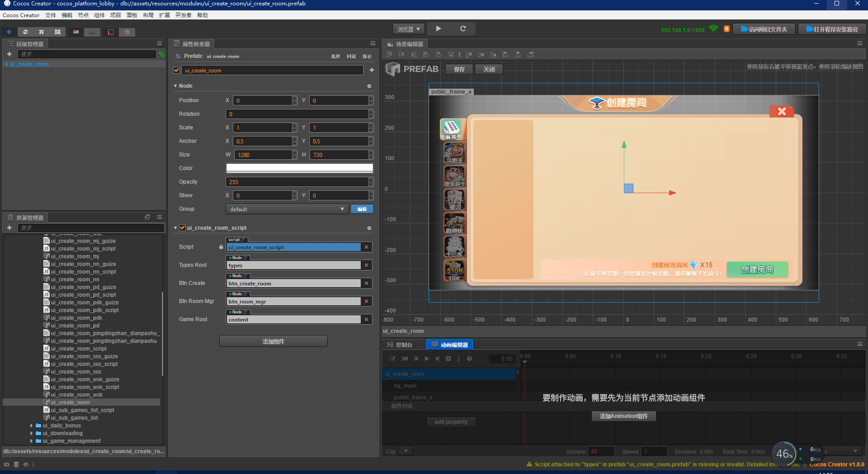
Task: Open the 组件 menu
Action: click(99, 15)
